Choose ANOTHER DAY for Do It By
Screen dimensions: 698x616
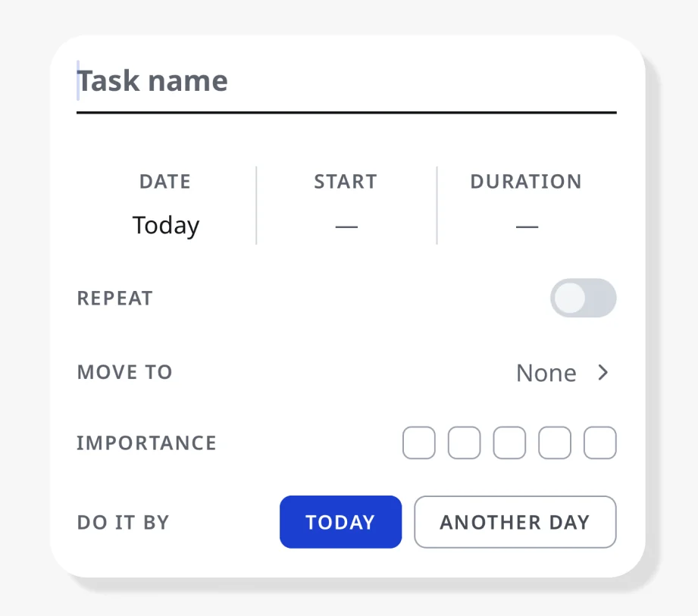tap(515, 521)
